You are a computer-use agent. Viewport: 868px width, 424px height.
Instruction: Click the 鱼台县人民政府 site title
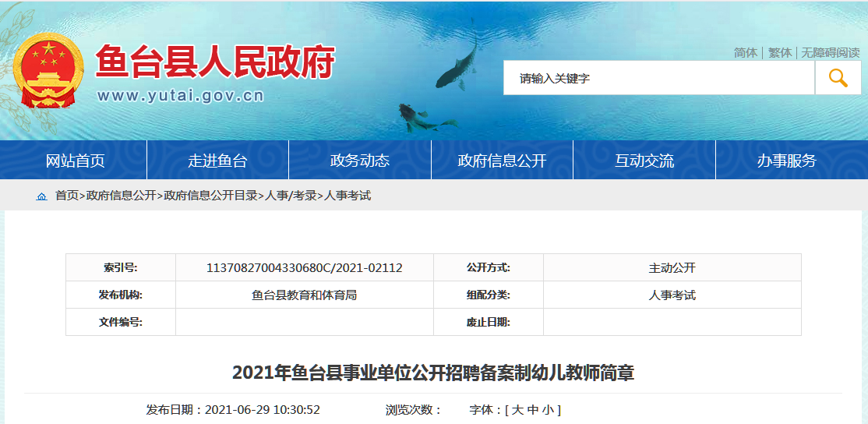(215, 62)
